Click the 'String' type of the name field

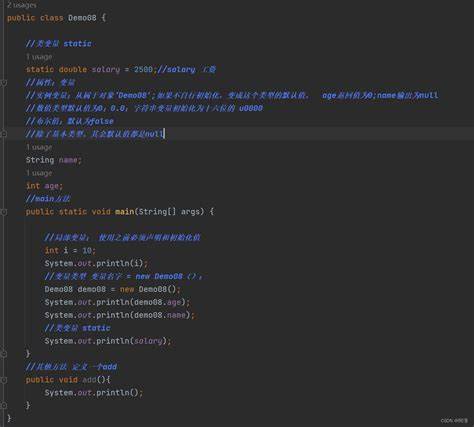tap(40, 160)
